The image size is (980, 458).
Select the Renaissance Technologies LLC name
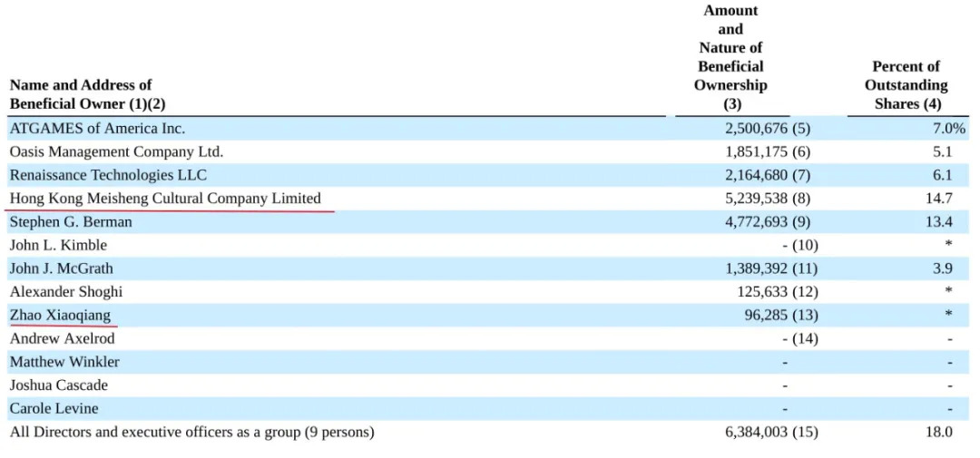point(108,175)
